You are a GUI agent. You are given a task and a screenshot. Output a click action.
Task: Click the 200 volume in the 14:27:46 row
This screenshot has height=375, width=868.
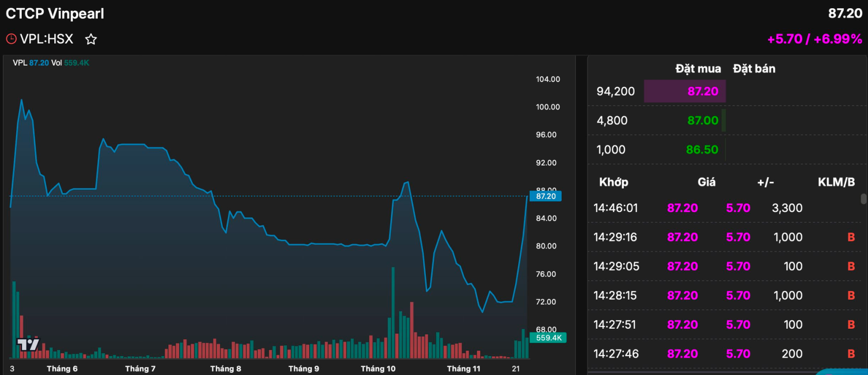coord(792,354)
